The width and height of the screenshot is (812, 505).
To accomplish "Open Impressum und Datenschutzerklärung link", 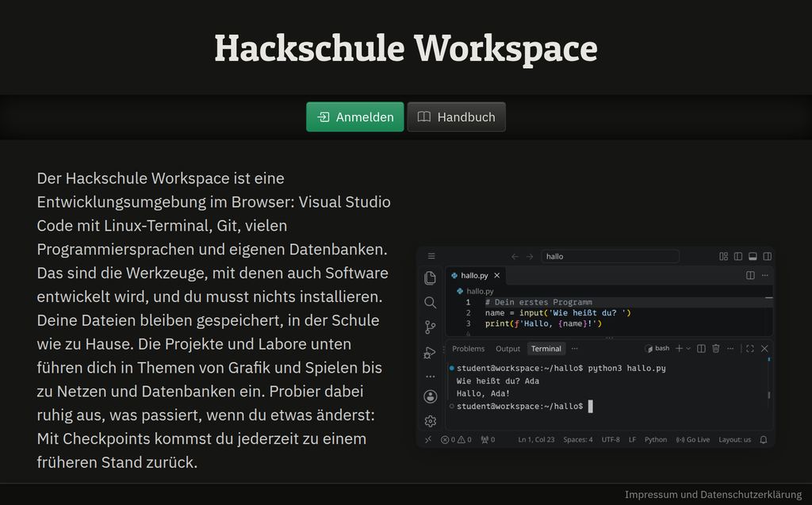I will pos(713,494).
